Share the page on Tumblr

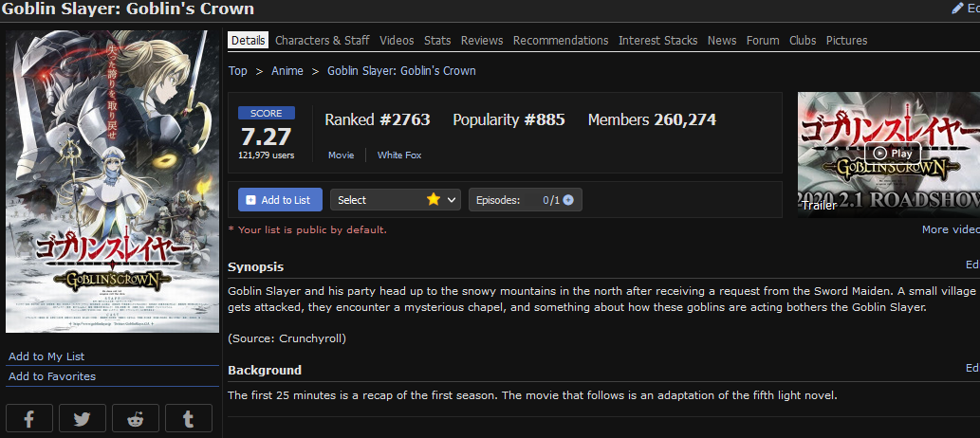click(189, 418)
